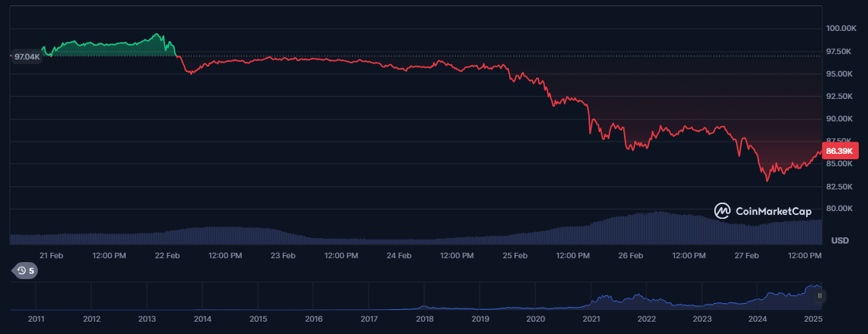Click the 22 Feb date label
Screen dimensions: 868x334
coord(167,255)
